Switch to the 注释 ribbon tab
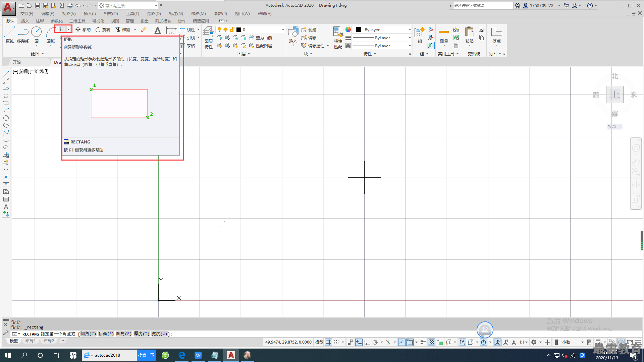Image resolution: width=644 pixels, height=362 pixels. tap(40, 21)
